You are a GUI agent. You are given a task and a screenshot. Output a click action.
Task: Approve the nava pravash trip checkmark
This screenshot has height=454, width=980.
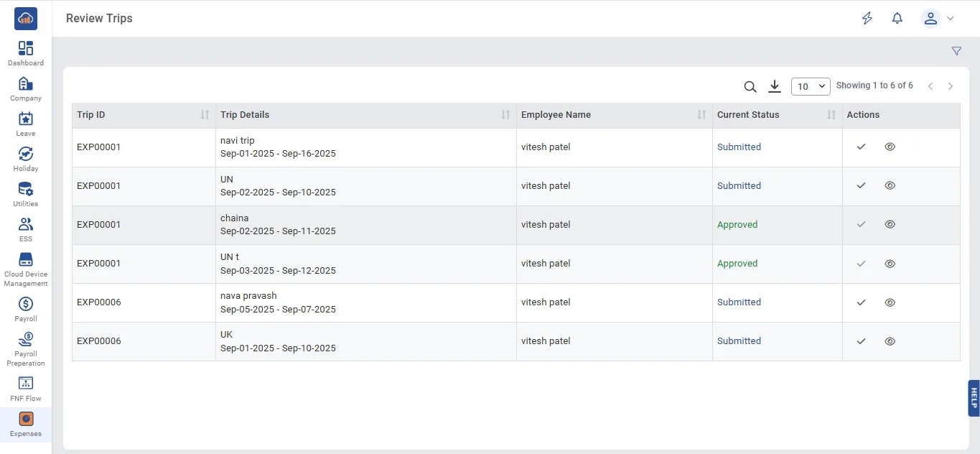861,302
